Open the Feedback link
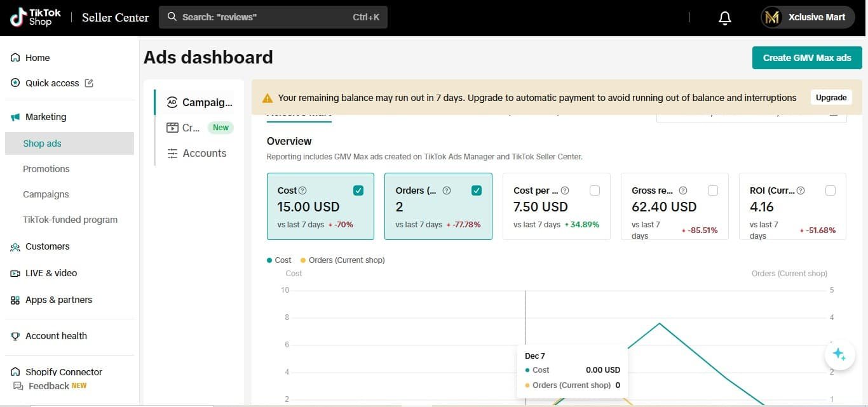This screenshot has width=868, height=407. (49, 386)
